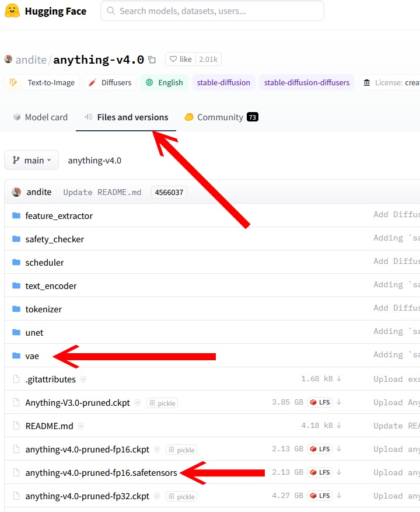Open andite namespace link in title
This screenshot has width=420, height=512.
pos(31,60)
